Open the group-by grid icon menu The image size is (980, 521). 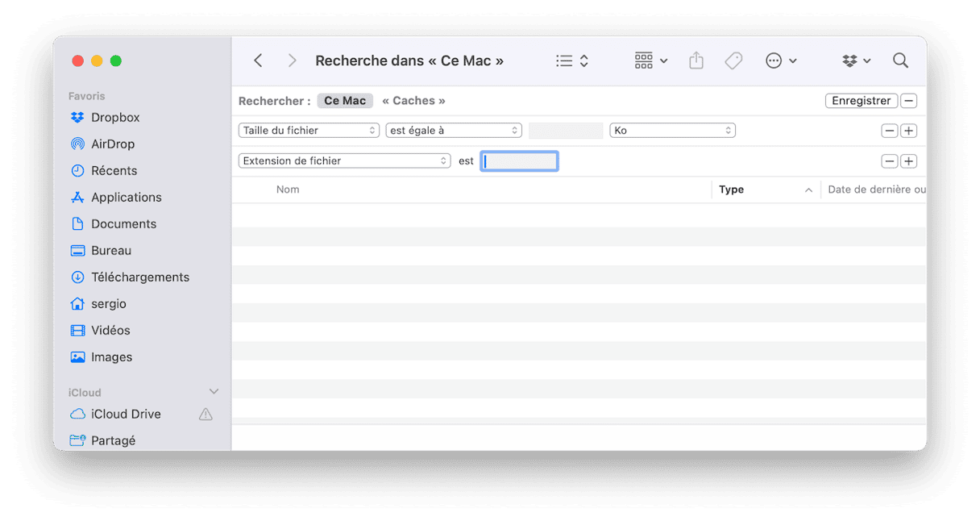[651, 61]
